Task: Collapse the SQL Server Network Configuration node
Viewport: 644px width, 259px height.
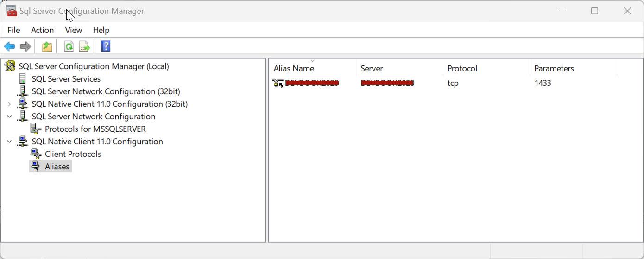Action: [x=9, y=117]
